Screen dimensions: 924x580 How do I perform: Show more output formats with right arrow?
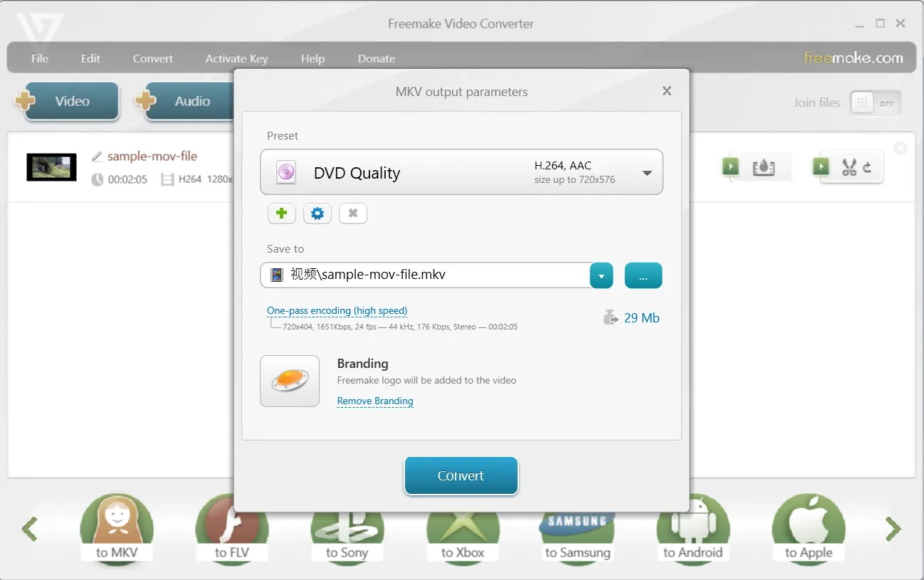(893, 529)
